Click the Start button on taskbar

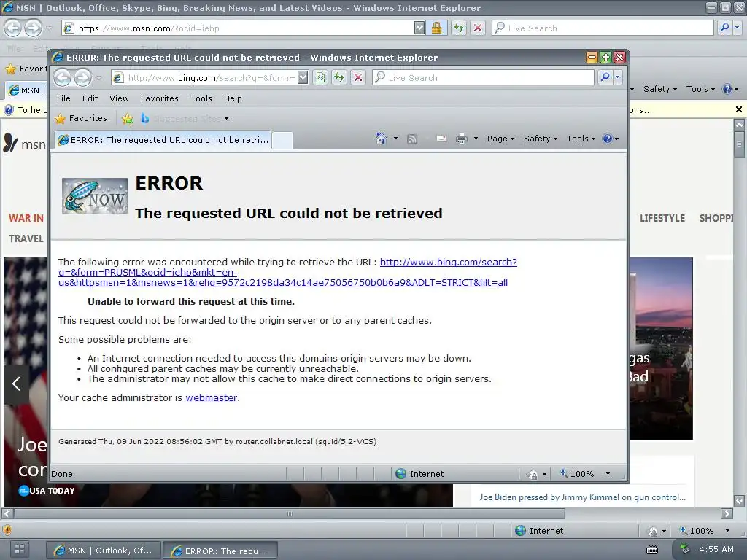click(20, 548)
